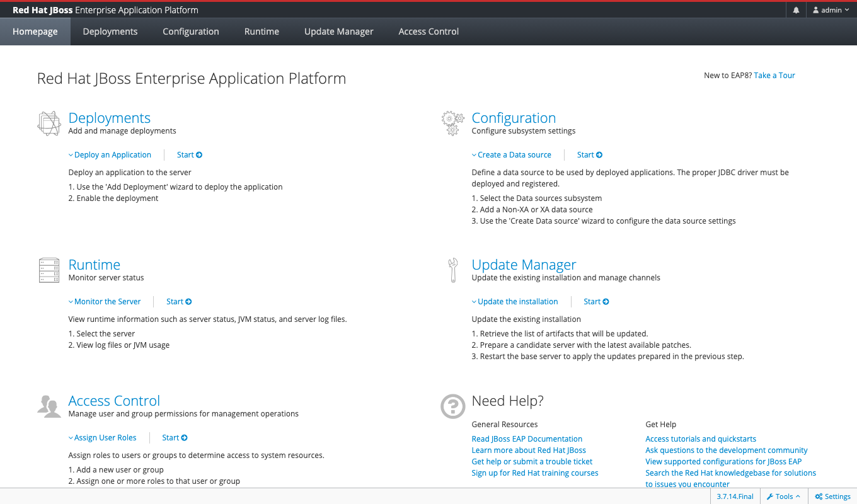Image resolution: width=857 pixels, height=504 pixels.
Task: Click the Need Help question mark icon
Action: coord(452,406)
